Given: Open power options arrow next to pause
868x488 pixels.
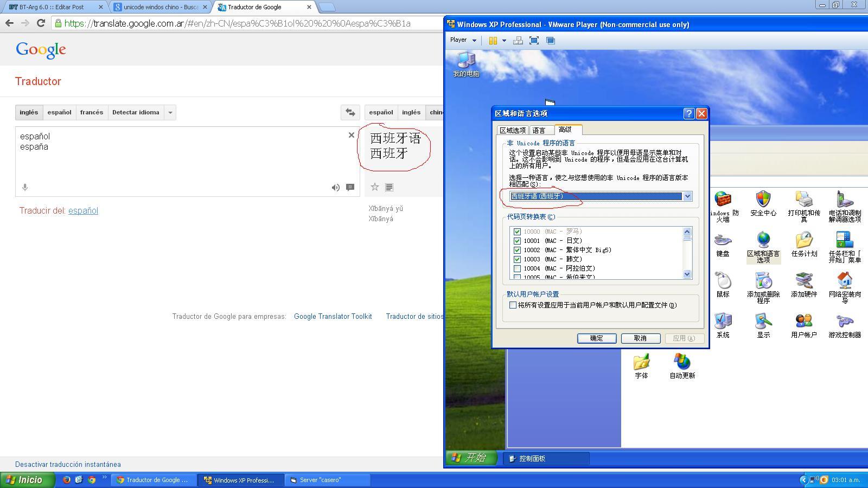Looking at the screenshot, I should coord(504,41).
